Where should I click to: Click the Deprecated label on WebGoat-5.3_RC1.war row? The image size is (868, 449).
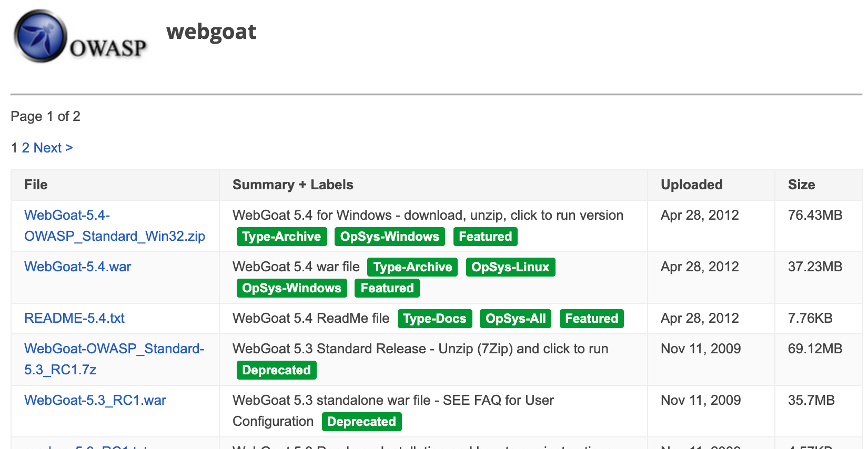(361, 421)
